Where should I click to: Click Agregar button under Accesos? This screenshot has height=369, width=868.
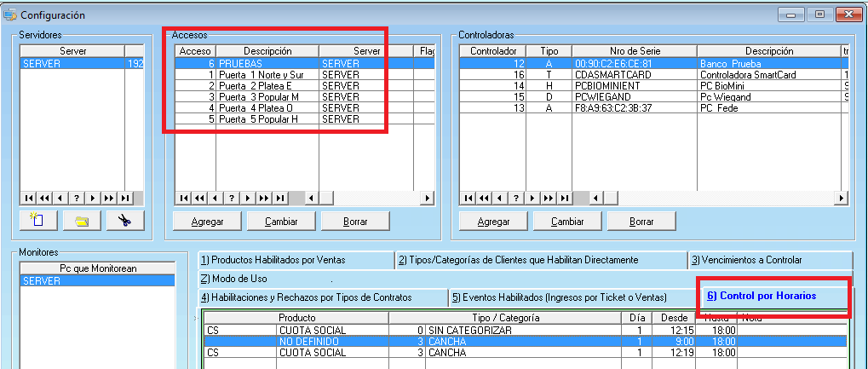pos(207,221)
